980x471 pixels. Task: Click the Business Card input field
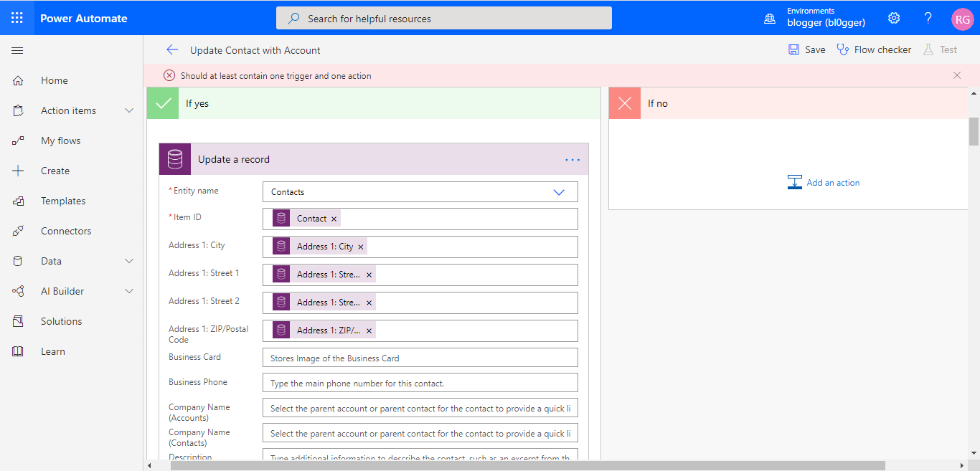(x=420, y=358)
